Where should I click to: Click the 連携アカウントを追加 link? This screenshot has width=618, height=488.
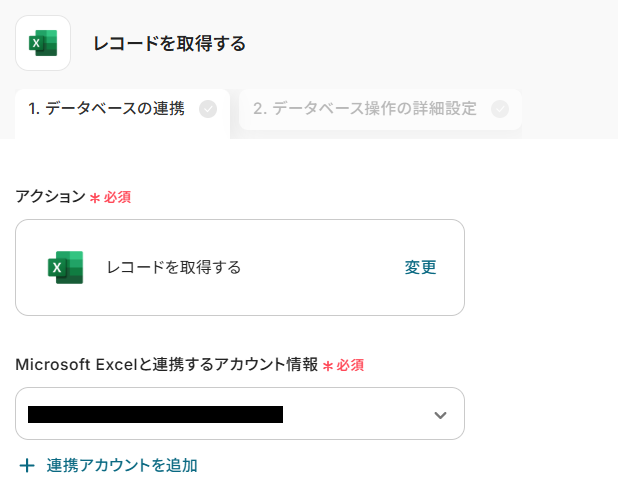coord(122,465)
